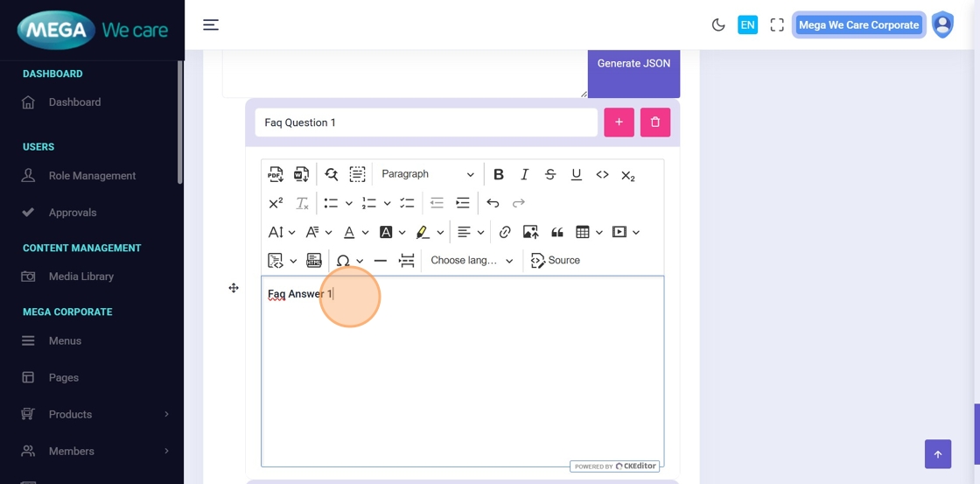Open the highlight color marker picker
This screenshot has width=980, height=484.
click(439, 232)
